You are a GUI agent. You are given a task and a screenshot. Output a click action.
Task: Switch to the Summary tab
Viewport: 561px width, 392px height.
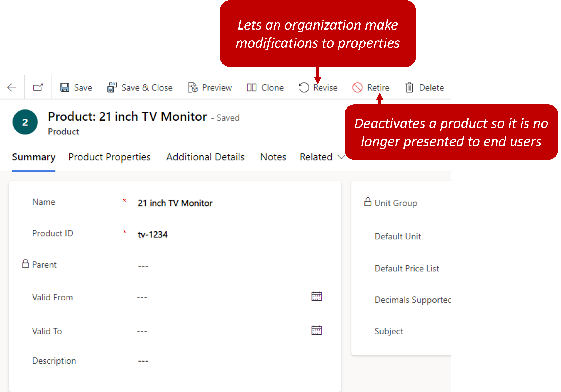[x=34, y=157]
